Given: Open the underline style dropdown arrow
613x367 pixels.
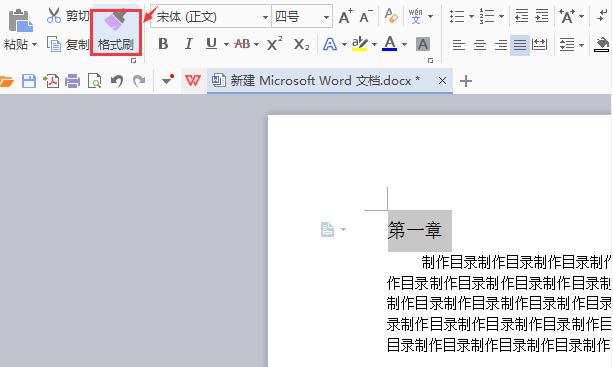Looking at the screenshot, I should [226, 45].
